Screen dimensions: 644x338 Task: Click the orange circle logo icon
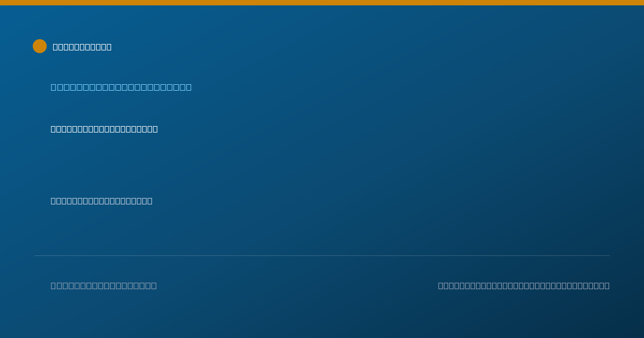(x=40, y=46)
